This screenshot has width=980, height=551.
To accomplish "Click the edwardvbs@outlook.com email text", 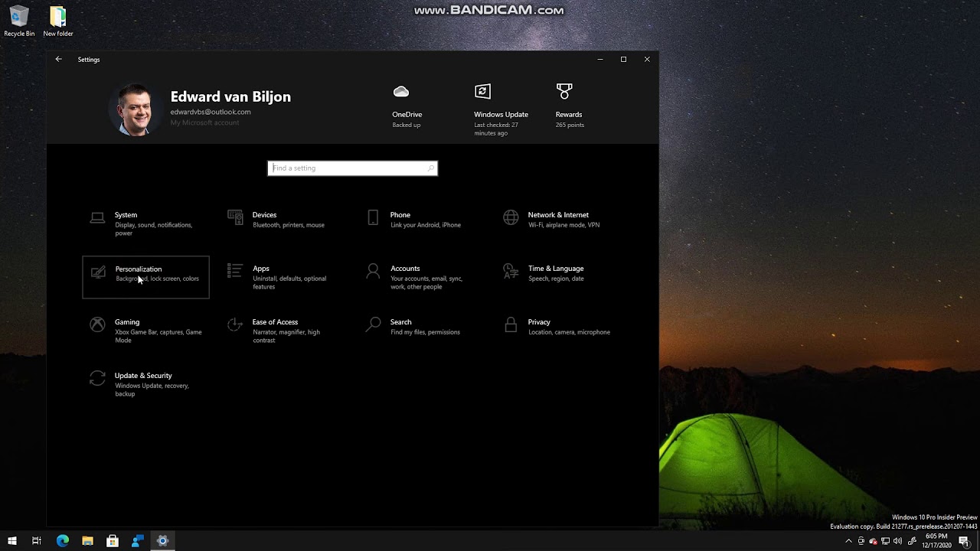I will (x=211, y=112).
